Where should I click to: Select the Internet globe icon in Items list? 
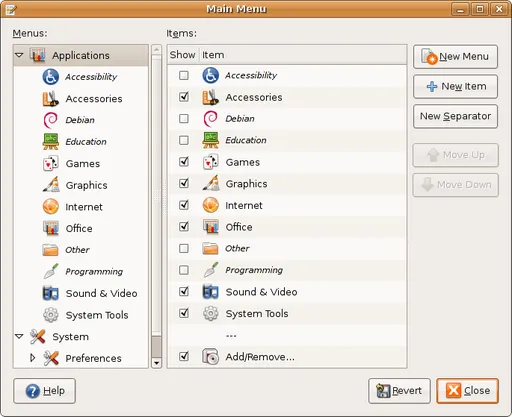[x=211, y=205]
